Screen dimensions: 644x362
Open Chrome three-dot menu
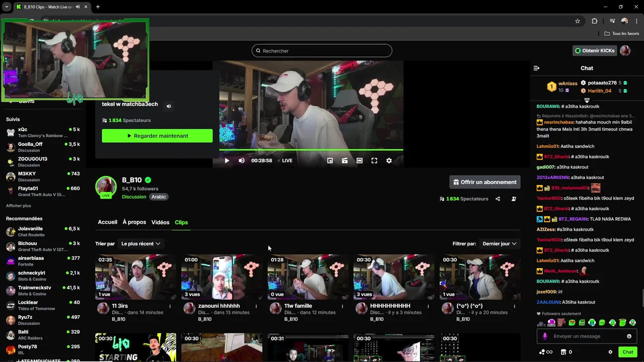coord(636,21)
